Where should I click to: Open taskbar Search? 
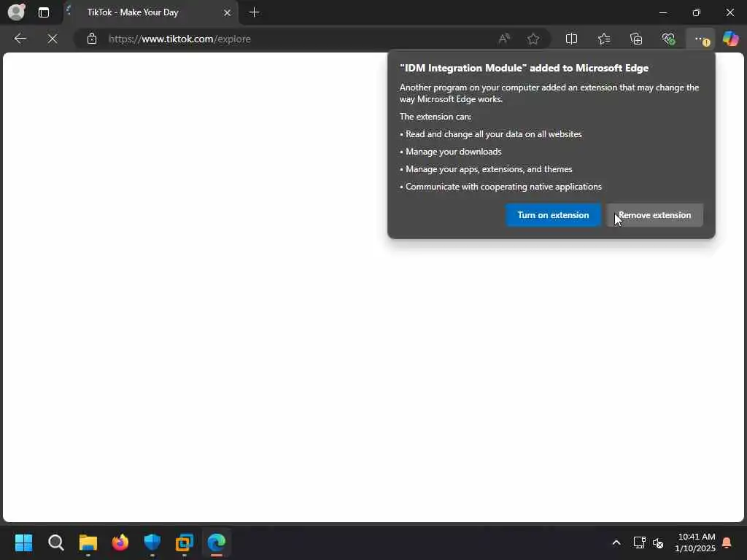tap(55, 542)
